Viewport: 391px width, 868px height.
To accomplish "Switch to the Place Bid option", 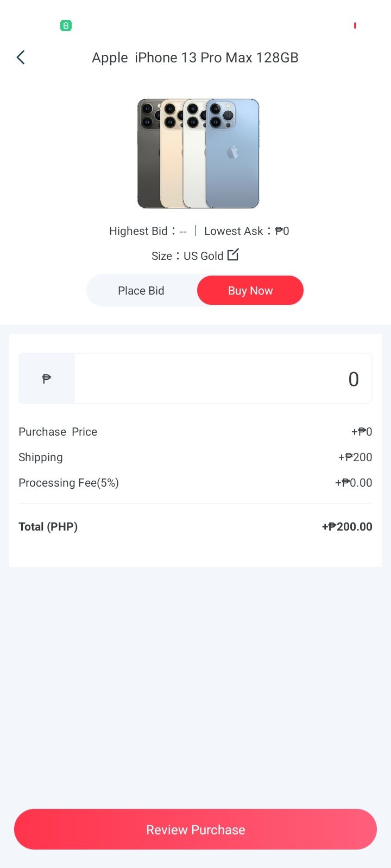I will pyautogui.click(x=141, y=291).
